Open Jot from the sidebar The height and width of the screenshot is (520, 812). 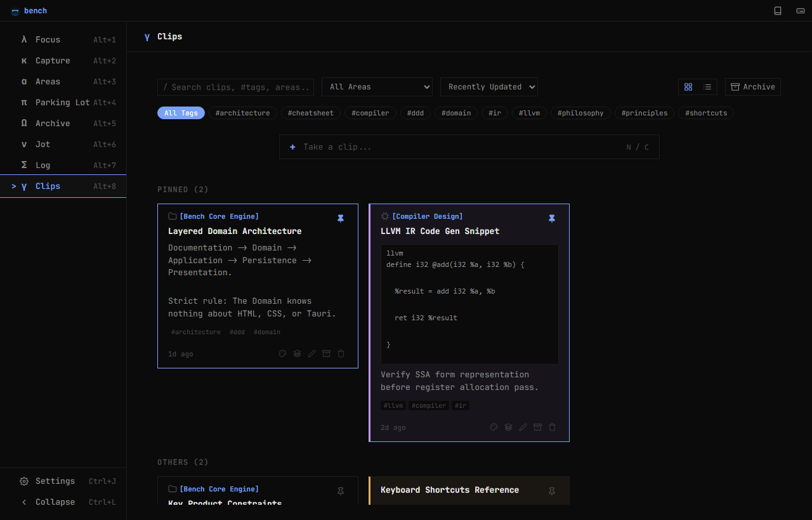pos(63,145)
